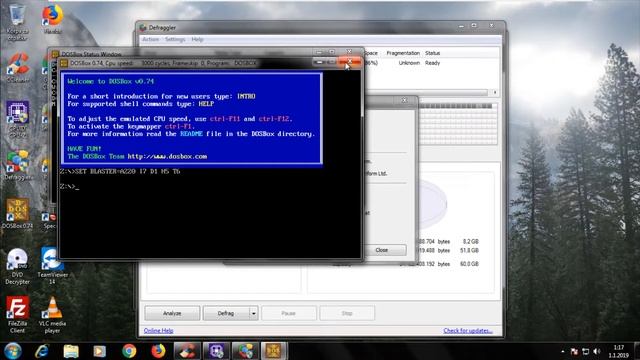The width and height of the screenshot is (640, 360).
Task: Click the DOSBox window title bar icon
Action: (64, 63)
